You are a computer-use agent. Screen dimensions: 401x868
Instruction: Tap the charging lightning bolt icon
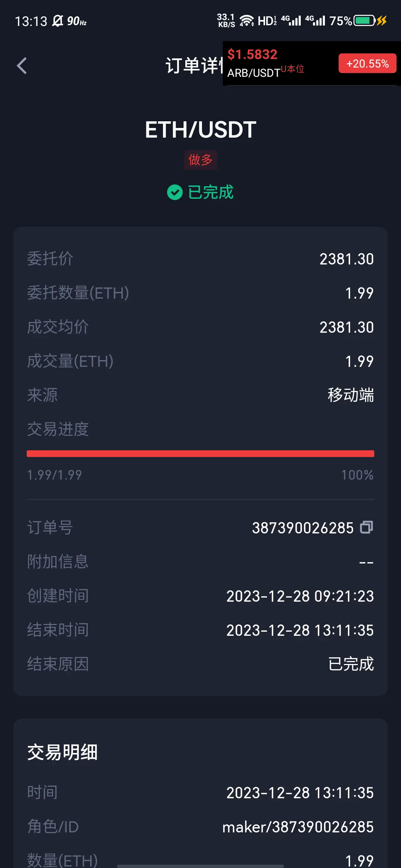tap(382, 20)
